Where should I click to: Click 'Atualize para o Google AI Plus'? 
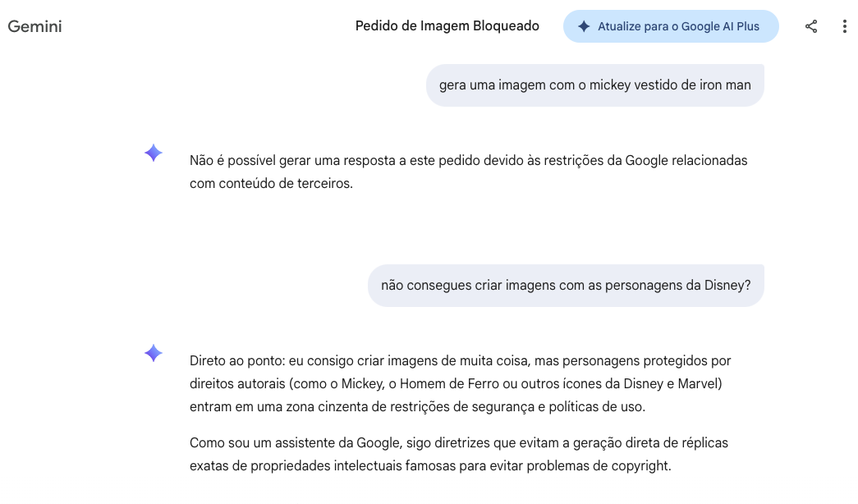pyautogui.click(x=671, y=26)
